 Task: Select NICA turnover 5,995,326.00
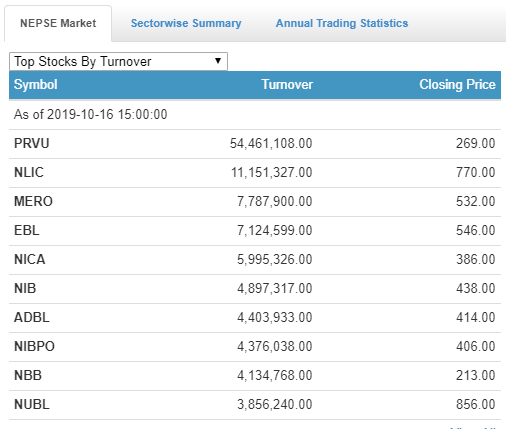[x=275, y=259]
